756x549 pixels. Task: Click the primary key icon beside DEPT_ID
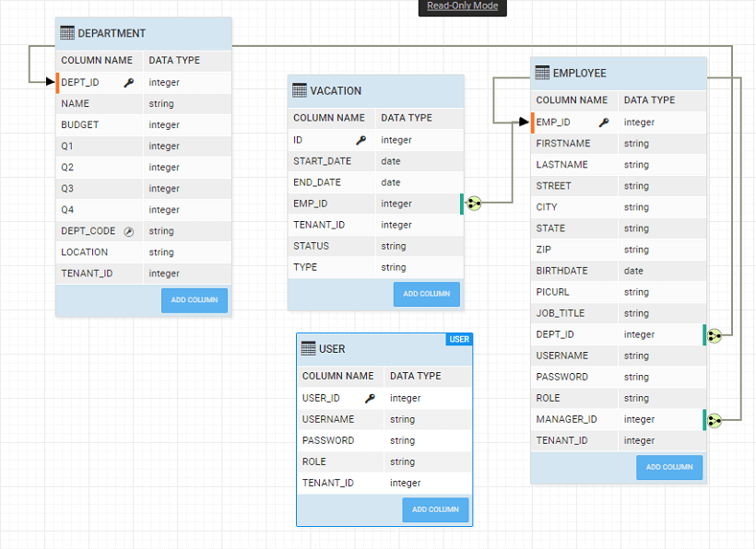pos(128,82)
